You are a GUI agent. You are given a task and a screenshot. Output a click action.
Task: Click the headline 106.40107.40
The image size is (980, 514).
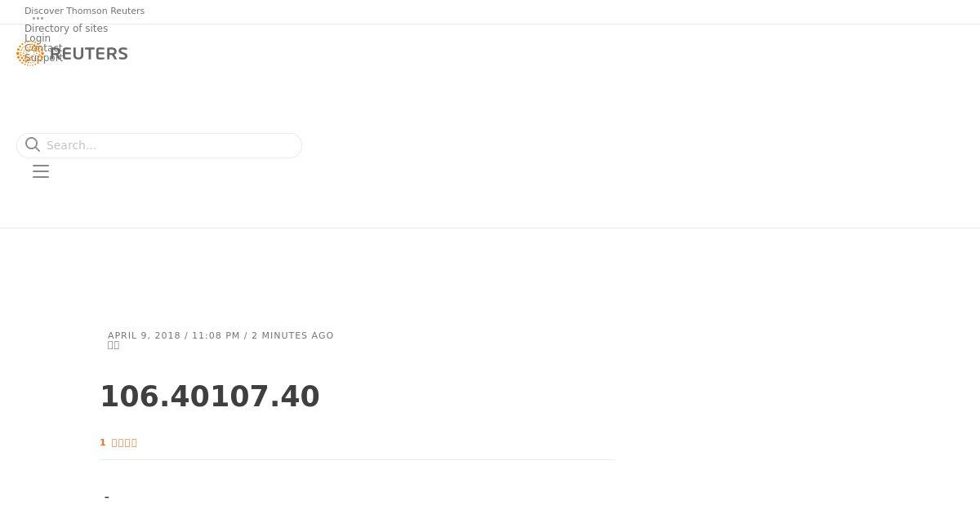(x=210, y=397)
